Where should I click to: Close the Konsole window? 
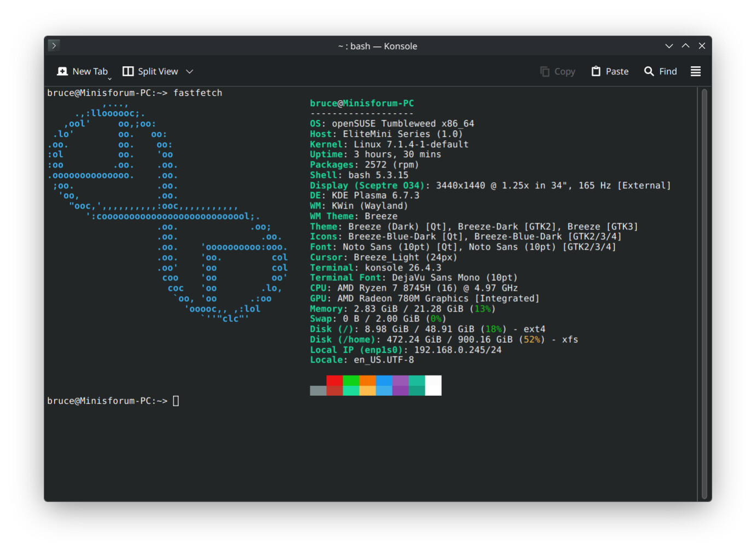[702, 46]
